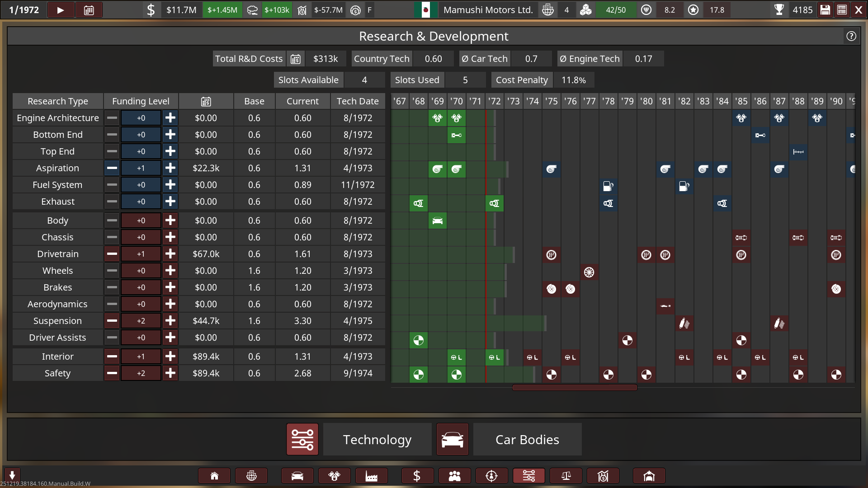
Task: Decrease Suspension funding level
Action: coord(112,321)
